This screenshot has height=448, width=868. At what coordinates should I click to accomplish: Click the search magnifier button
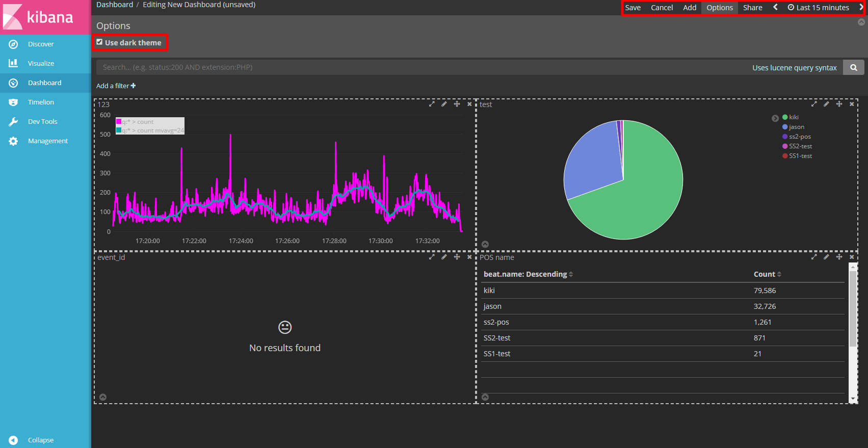854,67
